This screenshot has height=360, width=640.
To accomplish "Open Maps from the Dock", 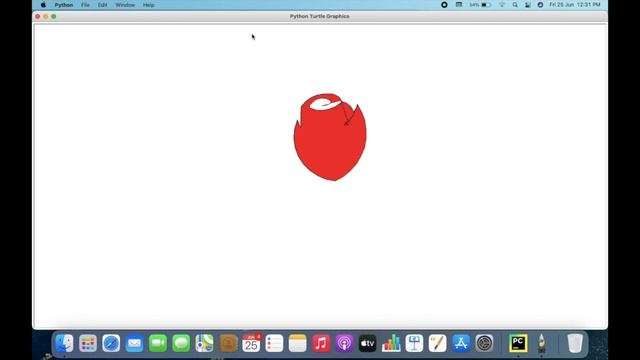I will click(204, 343).
